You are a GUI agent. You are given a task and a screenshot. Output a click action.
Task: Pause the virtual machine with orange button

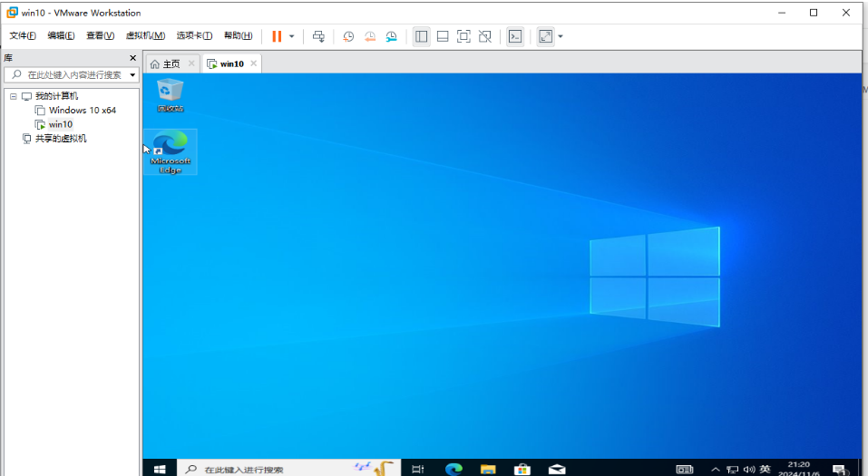click(x=277, y=36)
